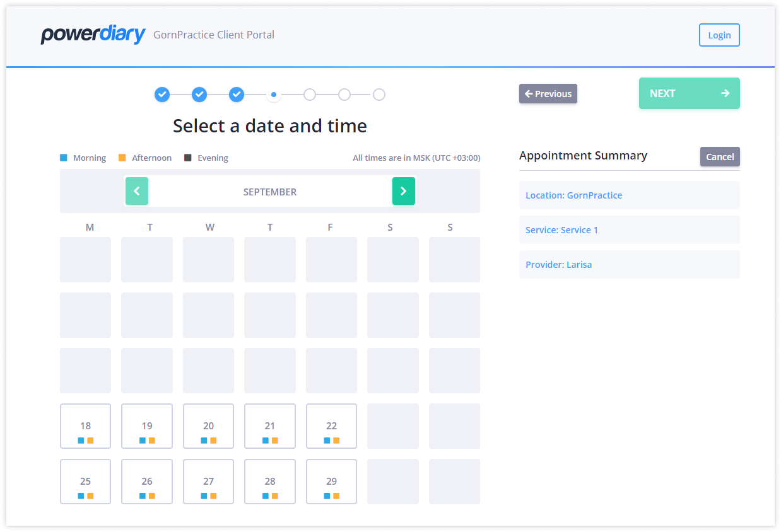
Task: Click the Evening legend label
Action: click(213, 158)
